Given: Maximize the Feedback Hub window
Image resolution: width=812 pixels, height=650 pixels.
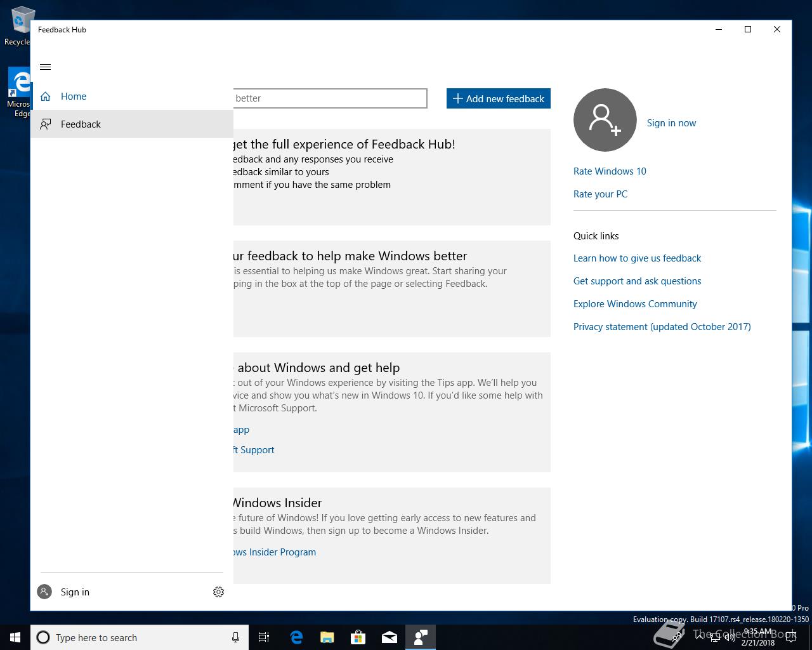Looking at the screenshot, I should click(x=748, y=29).
